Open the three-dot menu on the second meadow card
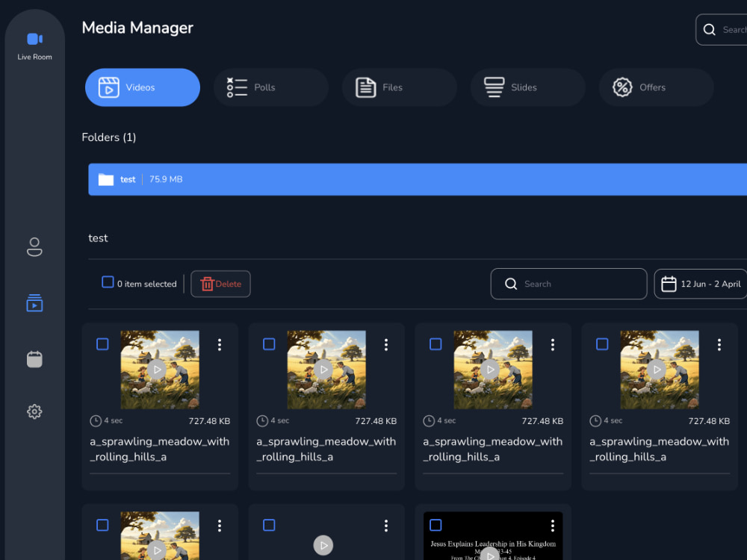 pos(386,345)
